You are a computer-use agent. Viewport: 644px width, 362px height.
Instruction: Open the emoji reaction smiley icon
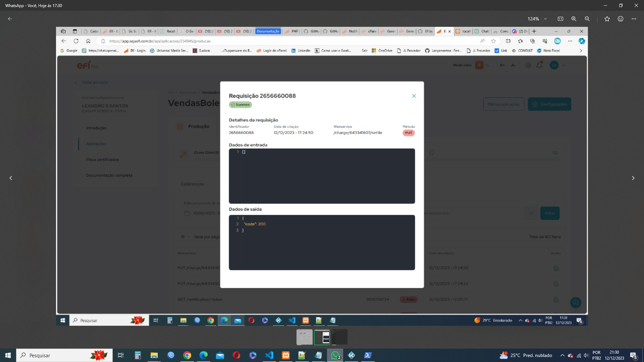[x=621, y=19]
